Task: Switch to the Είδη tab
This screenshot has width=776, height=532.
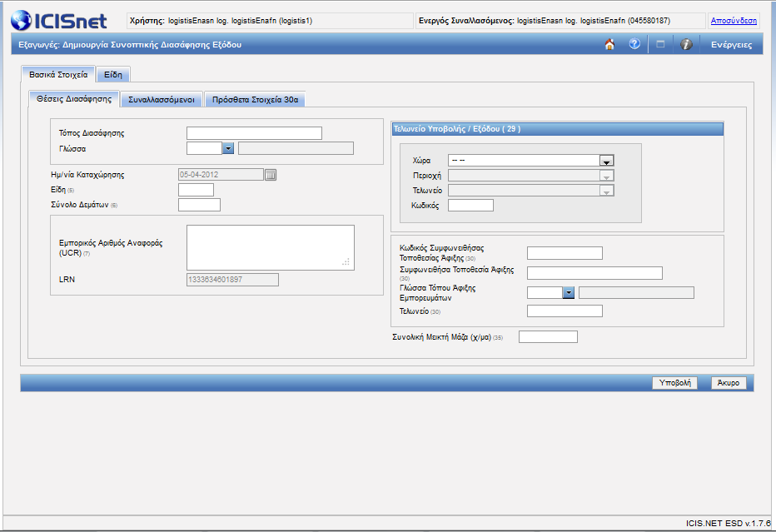Action: 113,75
